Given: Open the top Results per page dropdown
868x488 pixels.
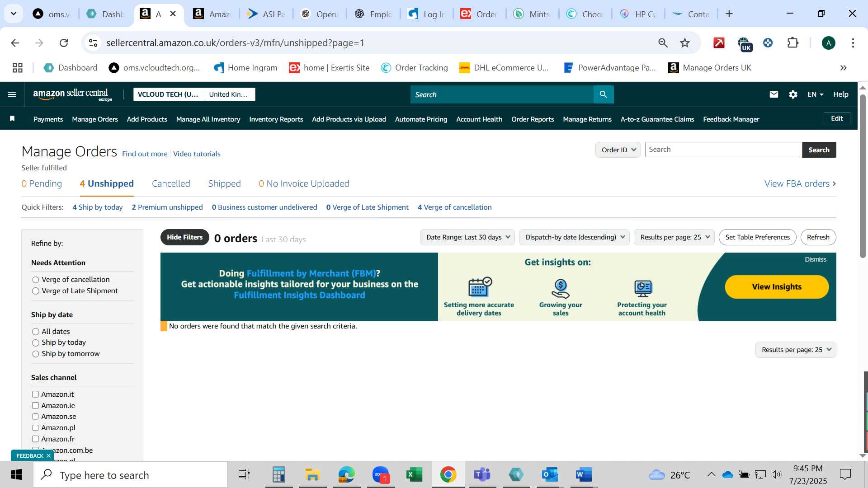Looking at the screenshot, I should click(x=675, y=237).
